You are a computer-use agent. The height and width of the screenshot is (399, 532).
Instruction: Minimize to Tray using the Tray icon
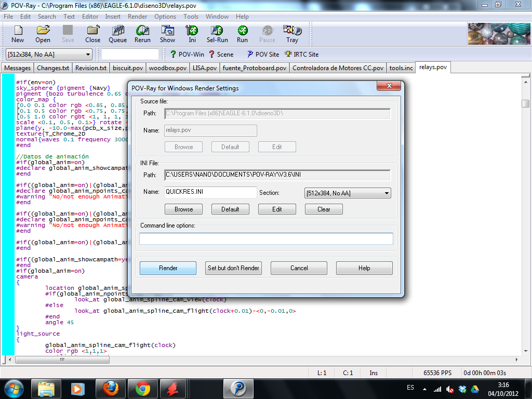coord(292,34)
